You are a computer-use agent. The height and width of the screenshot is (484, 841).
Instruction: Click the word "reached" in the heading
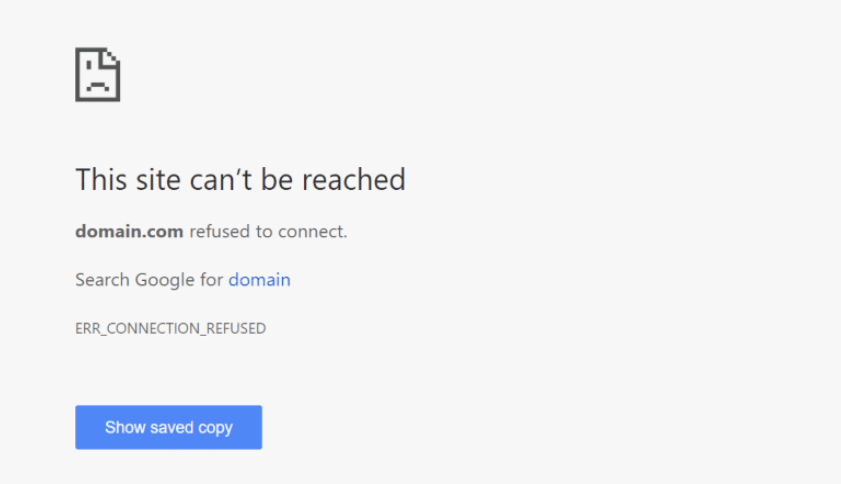pos(354,179)
